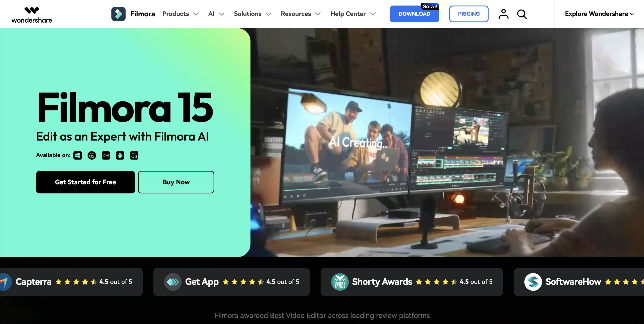
Task: Open the user account icon
Action: point(503,14)
